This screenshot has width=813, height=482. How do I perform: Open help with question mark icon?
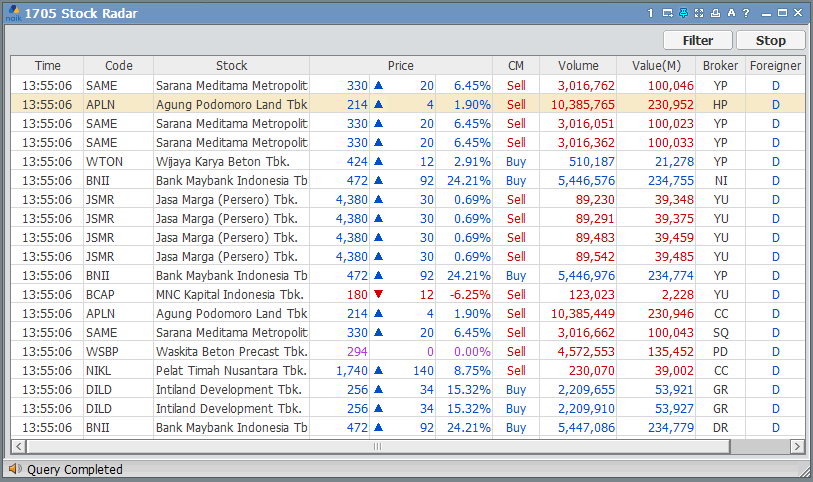pos(746,13)
